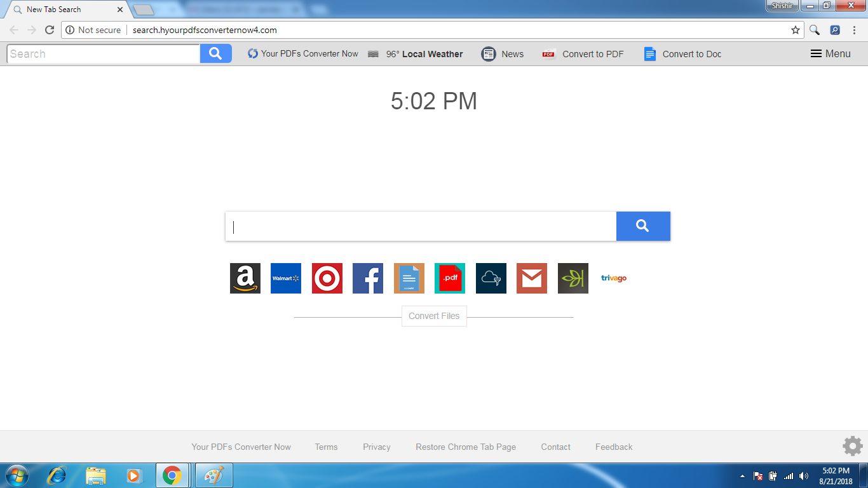Open the Gmail shortcut tile
This screenshot has width=868, height=488.
pyautogui.click(x=532, y=278)
